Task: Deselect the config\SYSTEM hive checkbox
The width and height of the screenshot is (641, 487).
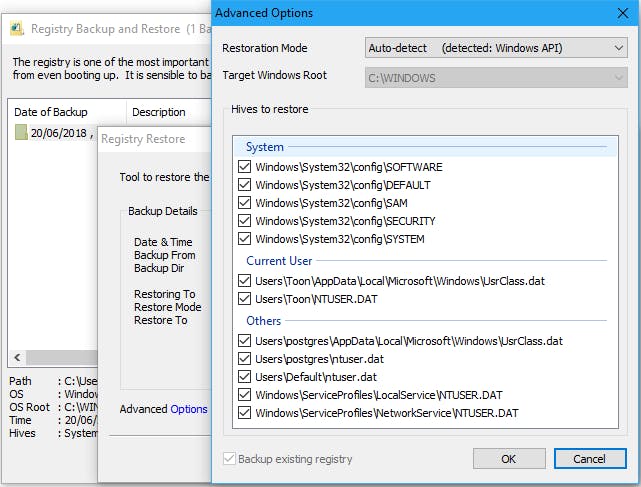Action: 245,239
